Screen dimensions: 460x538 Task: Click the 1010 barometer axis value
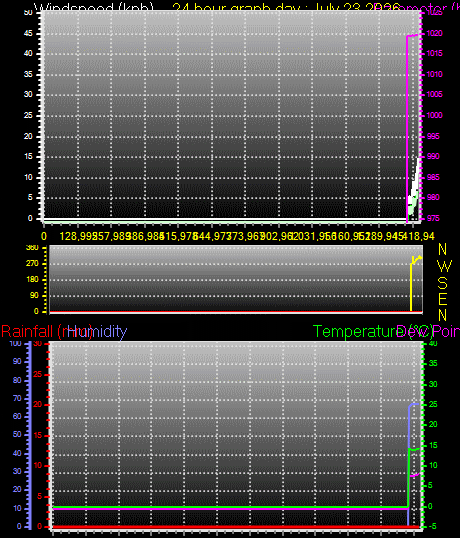[434, 74]
